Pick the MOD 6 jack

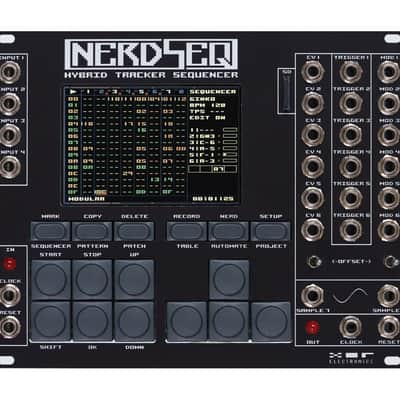[389, 229]
